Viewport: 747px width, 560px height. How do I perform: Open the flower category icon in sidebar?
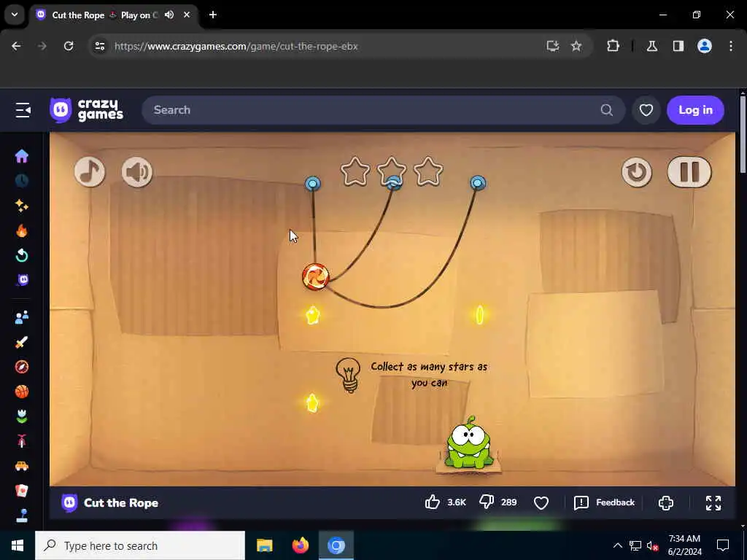tap(22, 416)
